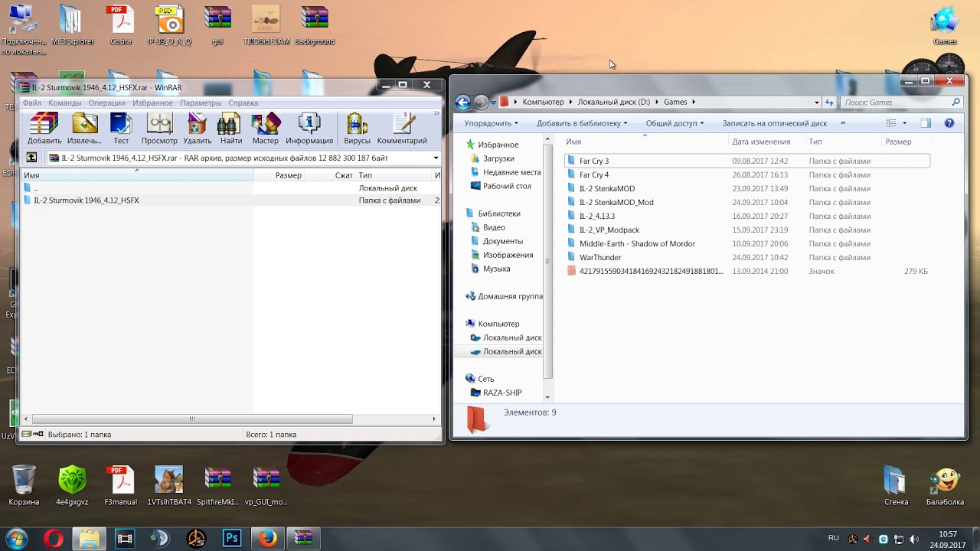Switch to Firefox on the taskbar

tap(267, 539)
